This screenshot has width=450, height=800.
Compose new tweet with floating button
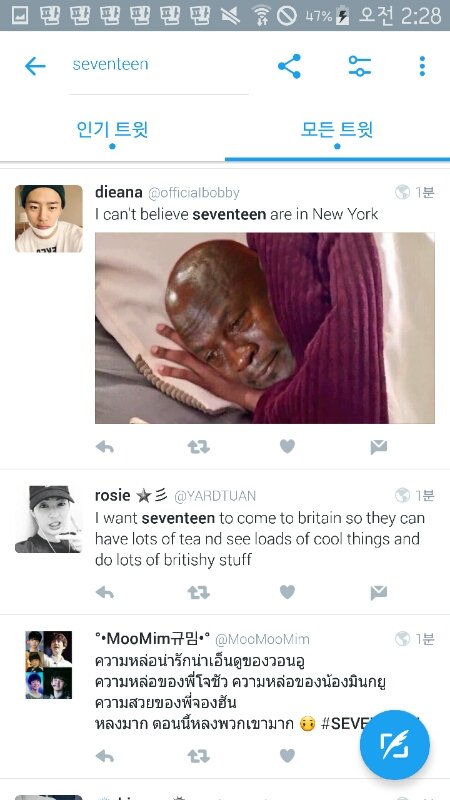coord(394,745)
